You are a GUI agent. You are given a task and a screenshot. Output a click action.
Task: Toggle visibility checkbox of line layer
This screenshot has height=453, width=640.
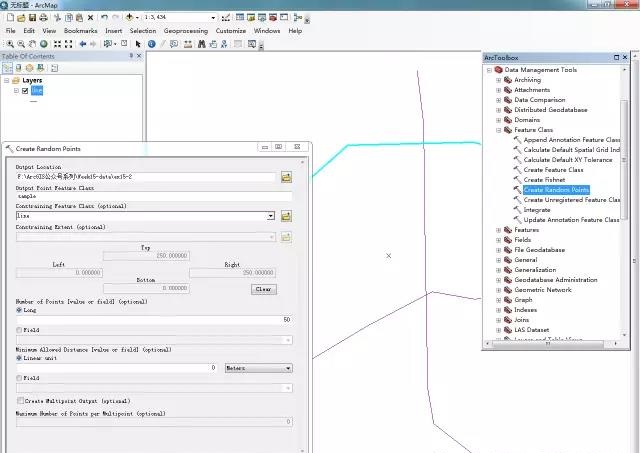25,91
